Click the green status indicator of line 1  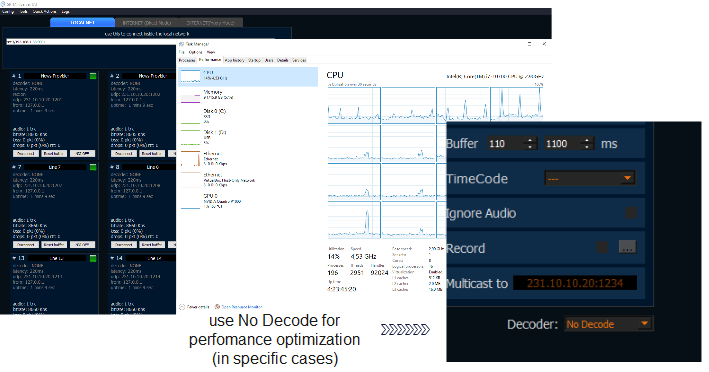pyautogui.click(x=93, y=76)
